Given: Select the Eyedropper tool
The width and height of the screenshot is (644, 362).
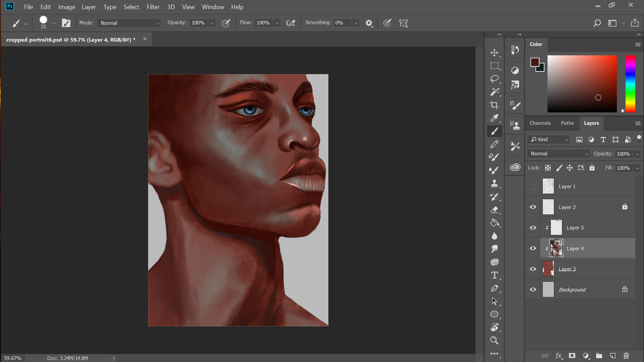Looking at the screenshot, I should coord(494,118).
